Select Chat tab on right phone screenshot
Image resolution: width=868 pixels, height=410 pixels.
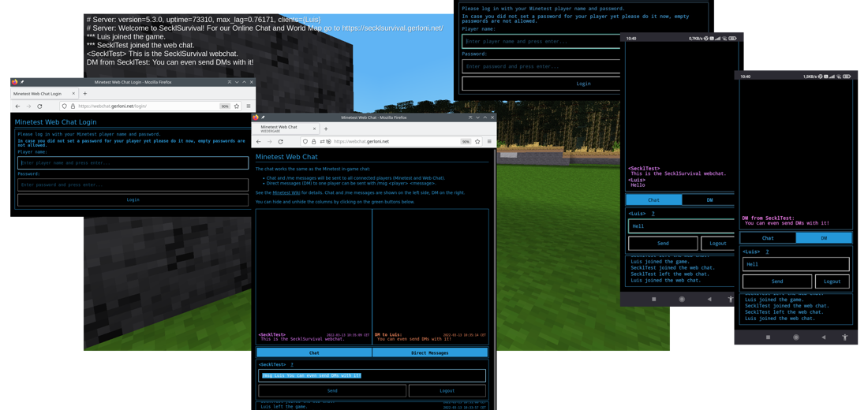[768, 238]
